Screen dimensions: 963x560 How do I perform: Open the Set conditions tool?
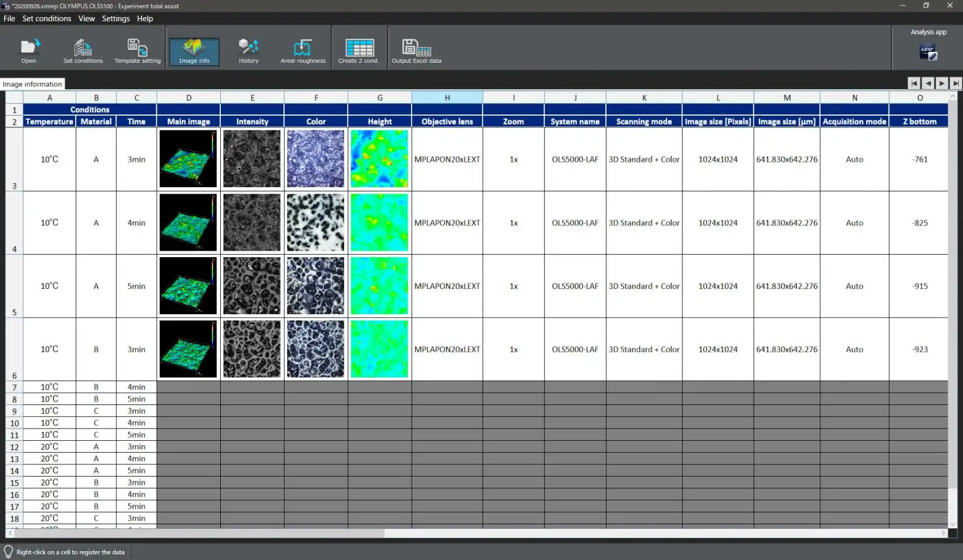(83, 50)
